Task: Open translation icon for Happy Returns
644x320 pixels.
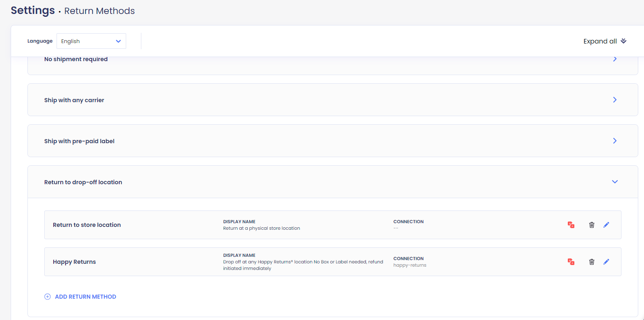Action: pyautogui.click(x=571, y=262)
